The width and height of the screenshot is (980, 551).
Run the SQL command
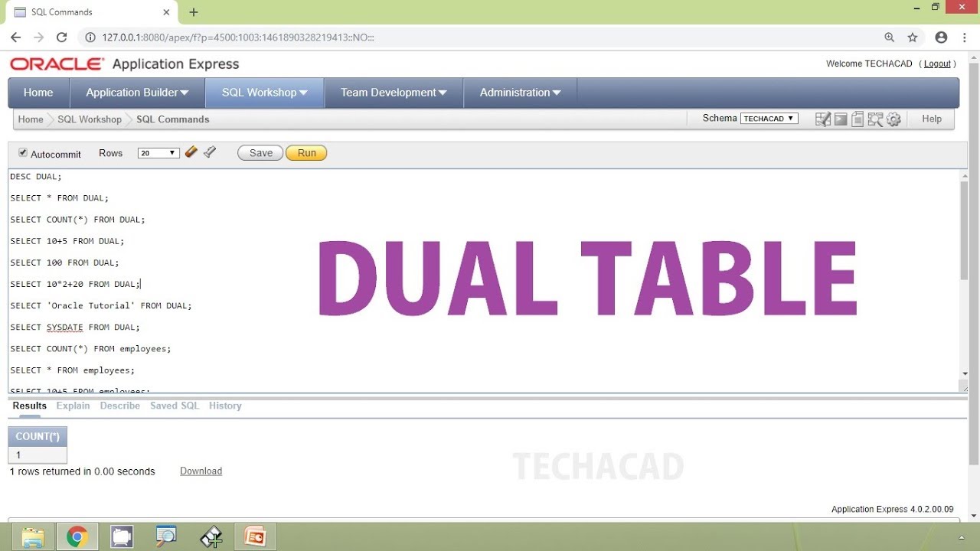(x=306, y=153)
